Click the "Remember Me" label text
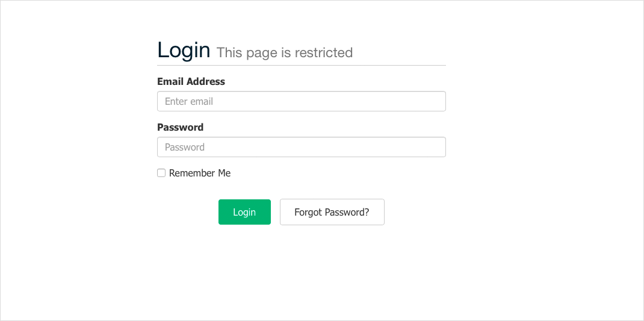 pos(200,173)
